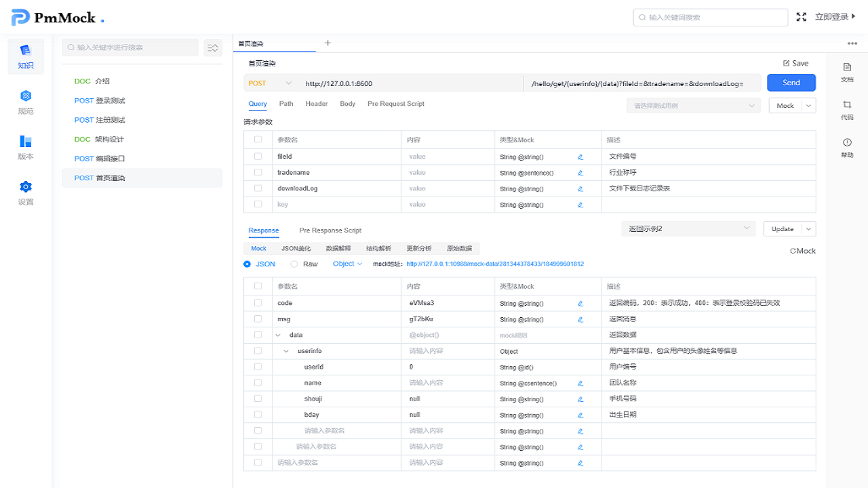Switch to the Header tab

[316, 104]
